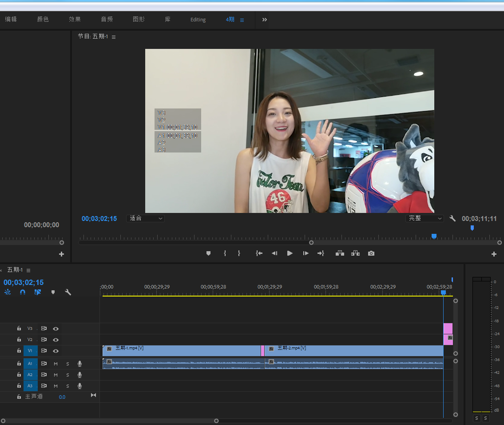Select the 五期-2.mp4 video clip
Image resolution: width=504 pixels, height=425 pixels.
tap(355, 351)
